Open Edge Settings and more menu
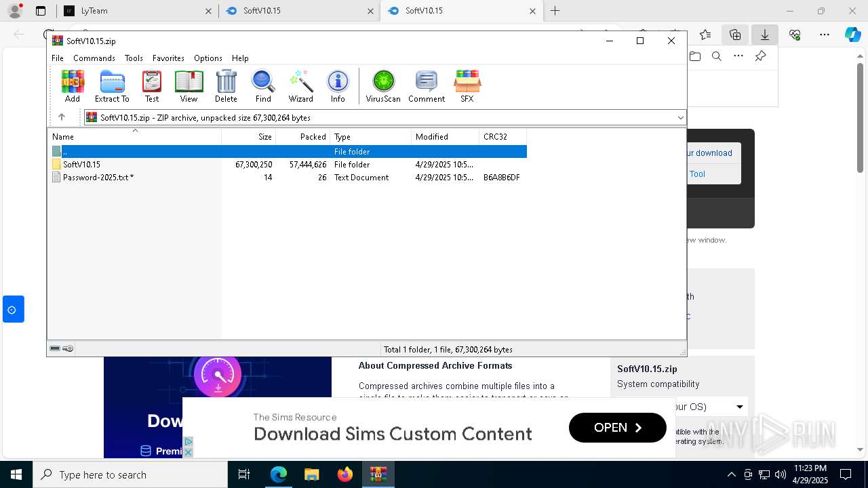 (825, 35)
